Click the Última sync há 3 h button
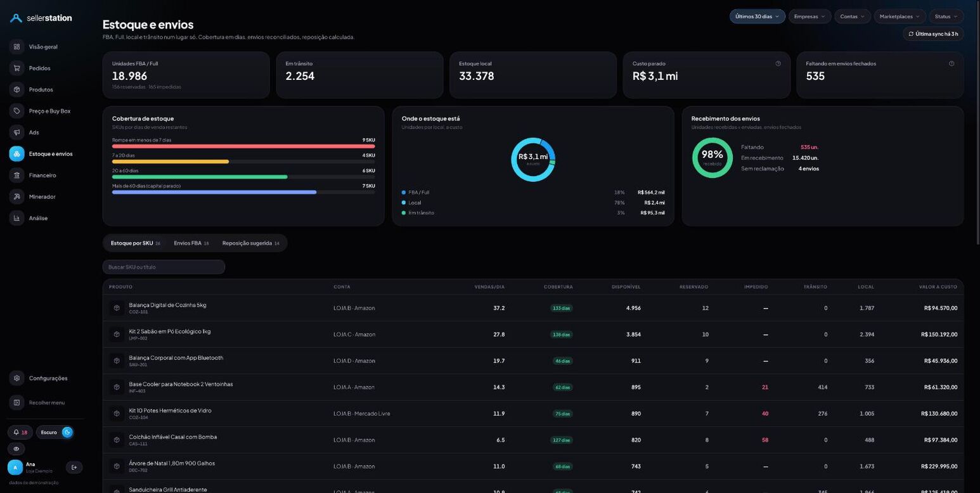This screenshot has height=493, width=980. [933, 34]
